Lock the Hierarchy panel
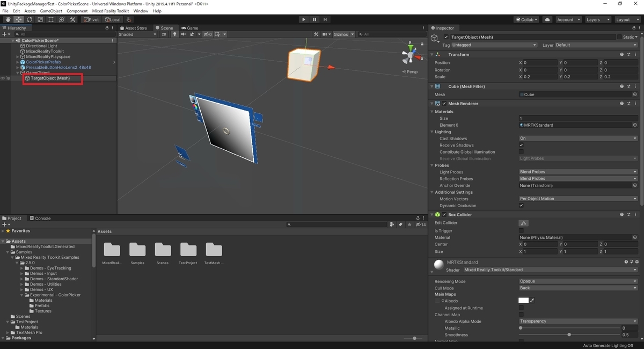The width and height of the screenshot is (644, 349). [106, 28]
